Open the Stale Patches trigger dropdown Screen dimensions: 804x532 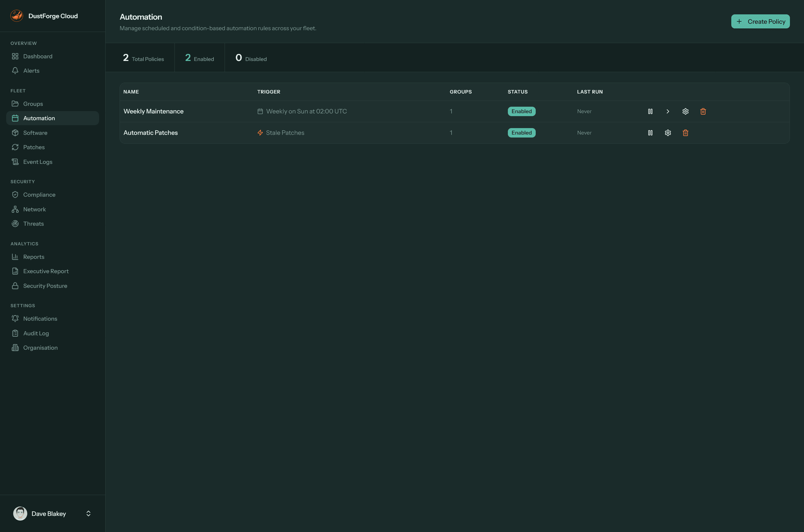(285, 133)
